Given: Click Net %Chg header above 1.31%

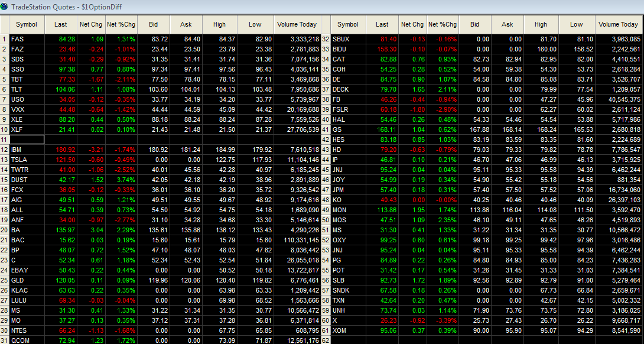Looking at the screenshot, I should tap(121, 25).
